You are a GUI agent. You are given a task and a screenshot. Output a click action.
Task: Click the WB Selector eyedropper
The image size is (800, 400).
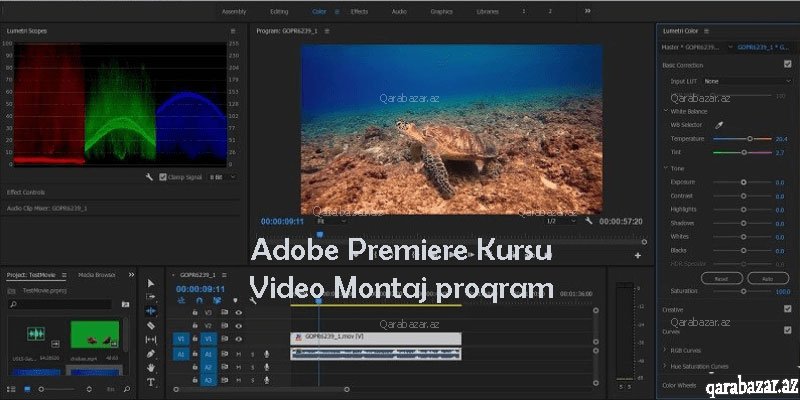719,124
